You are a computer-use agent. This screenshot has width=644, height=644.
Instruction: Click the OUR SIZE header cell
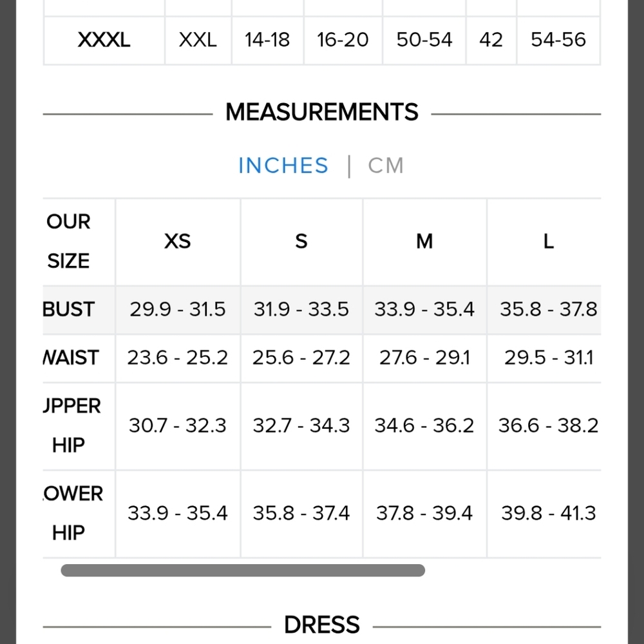coord(68,241)
